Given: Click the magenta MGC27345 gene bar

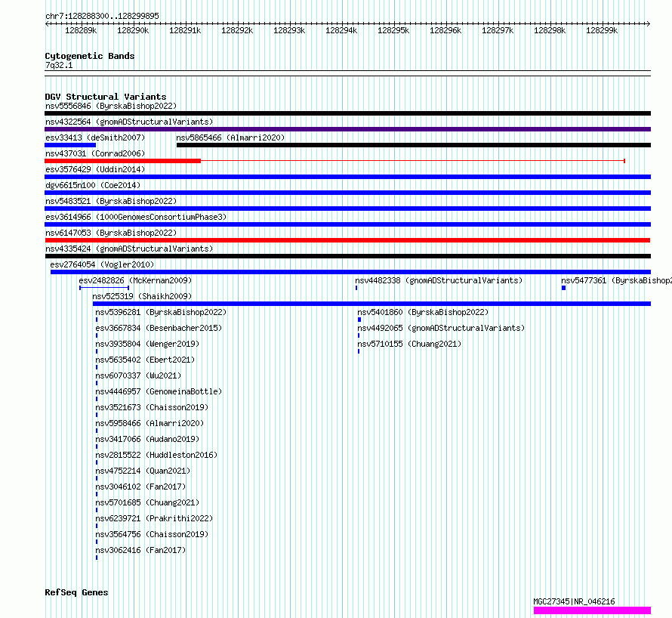Looking at the screenshot, I should point(592,610).
